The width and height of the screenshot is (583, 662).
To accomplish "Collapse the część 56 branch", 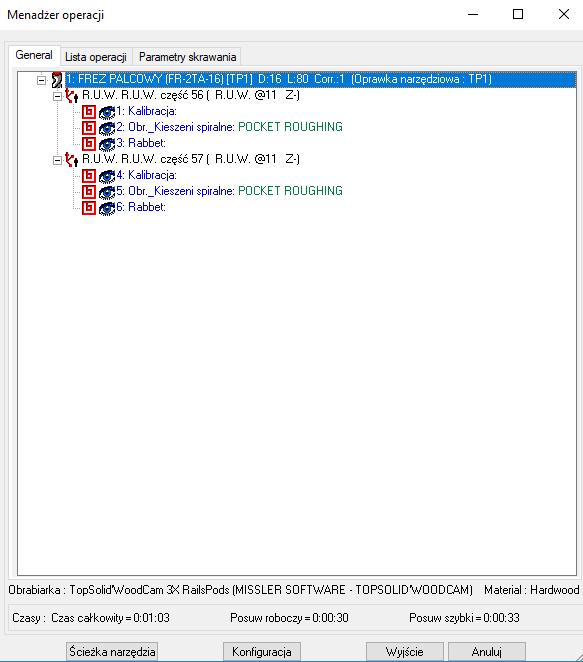I will pos(57,96).
